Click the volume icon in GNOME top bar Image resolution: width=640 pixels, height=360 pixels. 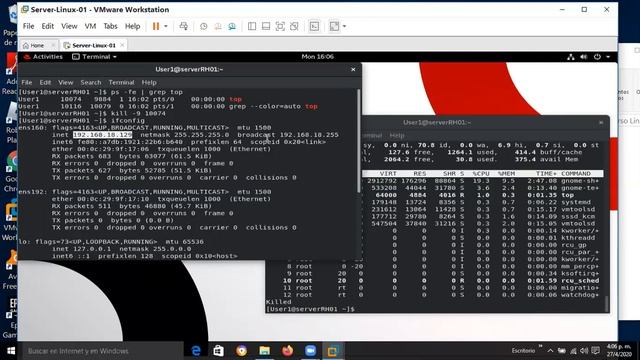[x=584, y=57]
